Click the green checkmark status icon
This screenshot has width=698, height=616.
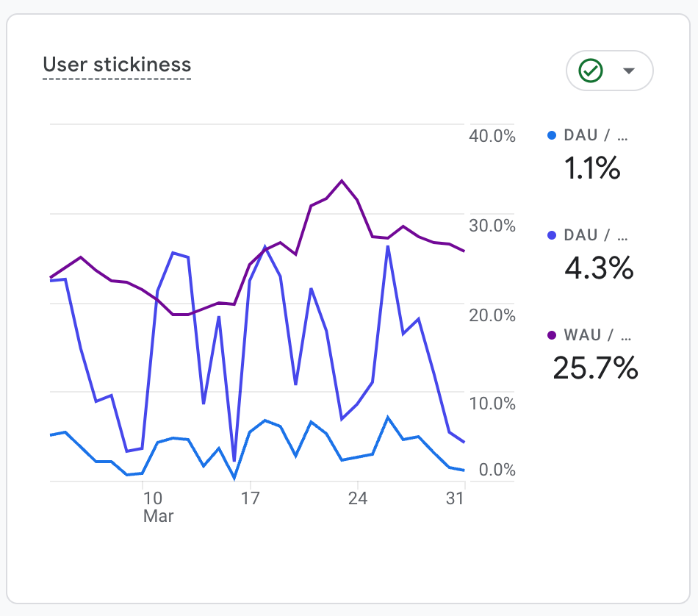tap(591, 71)
